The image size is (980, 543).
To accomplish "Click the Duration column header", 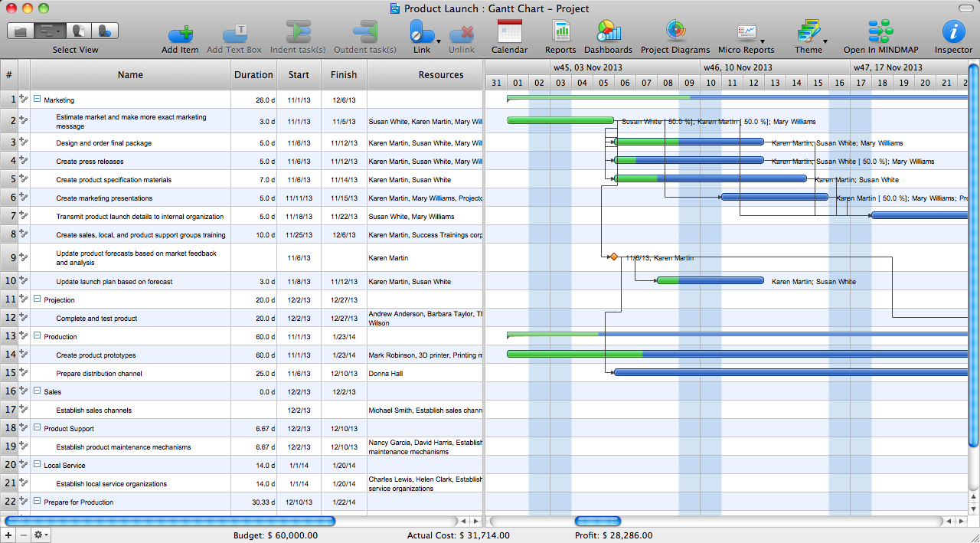I will click(253, 75).
